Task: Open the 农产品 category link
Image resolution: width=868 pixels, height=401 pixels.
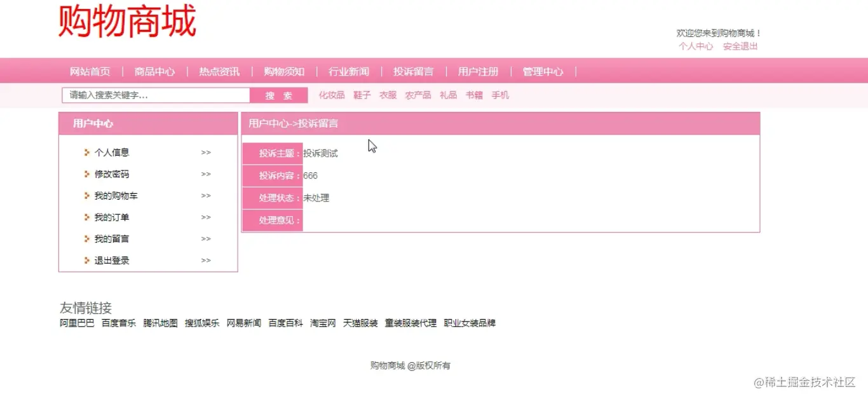Action: [x=418, y=95]
